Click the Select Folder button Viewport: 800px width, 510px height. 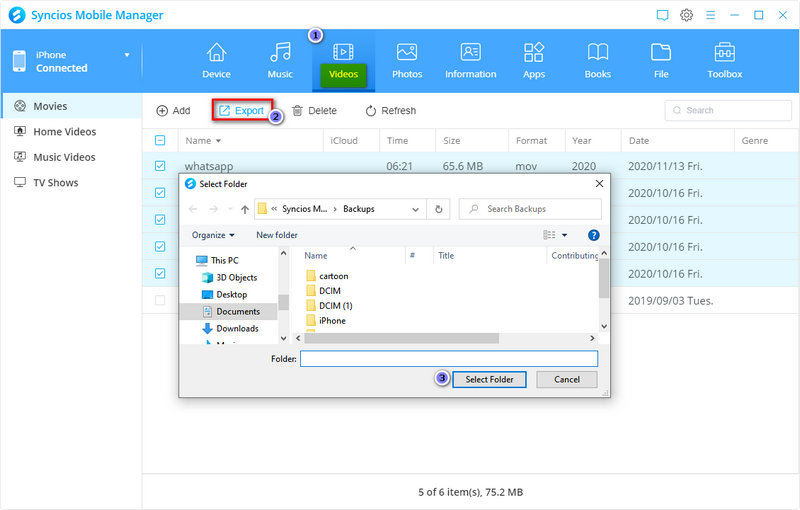[489, 380]
